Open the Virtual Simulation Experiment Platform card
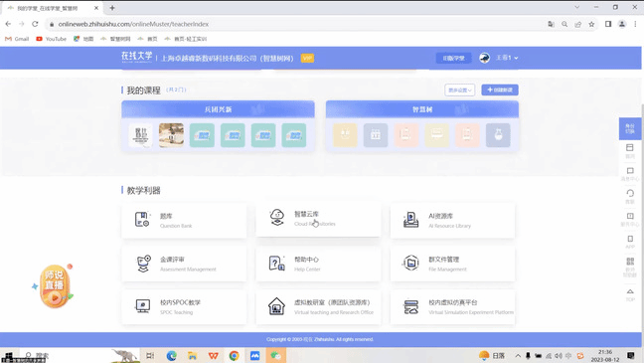 pyautogui.click(x=452, y=307)
